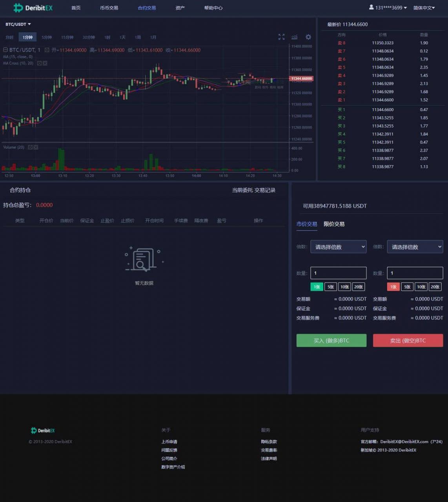Select the 5分钟 chart interval
The width and height of the screenshot is (448, 502).
47,37
